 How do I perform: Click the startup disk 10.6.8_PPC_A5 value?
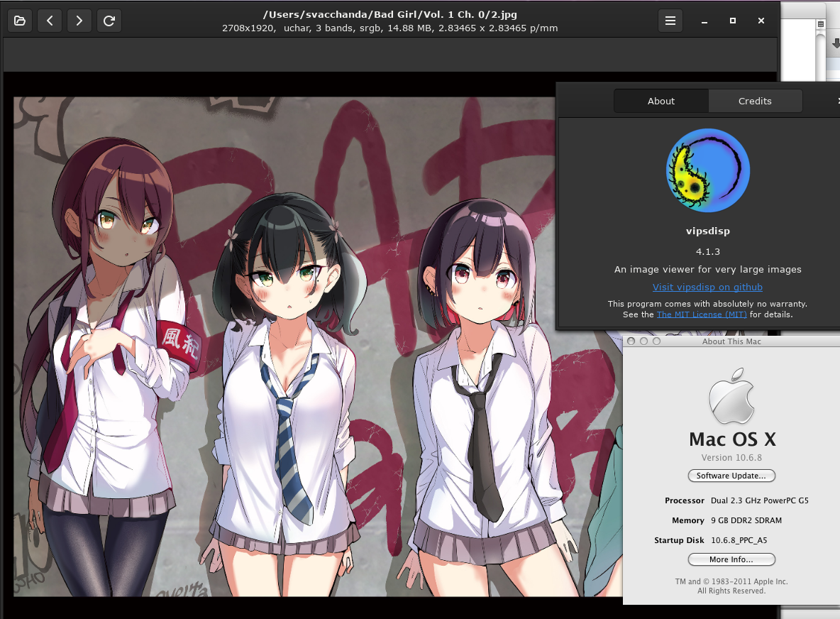tap(739, 540)
